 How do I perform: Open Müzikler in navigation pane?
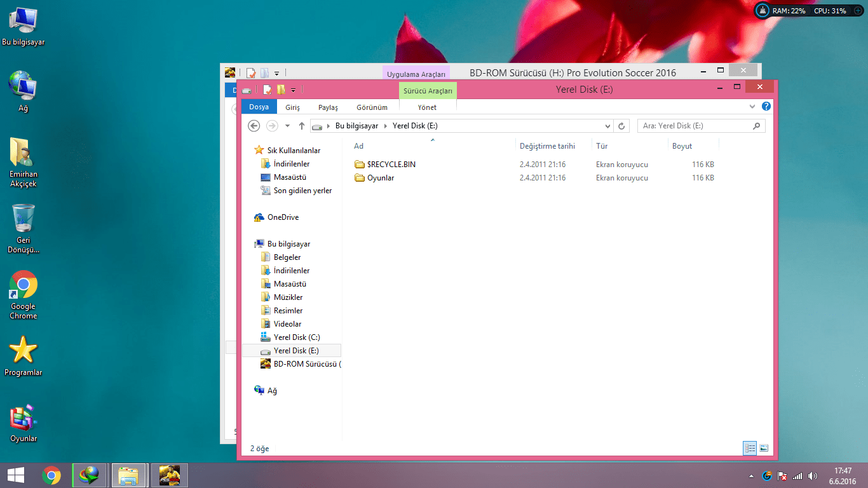(x=288, y=297)
